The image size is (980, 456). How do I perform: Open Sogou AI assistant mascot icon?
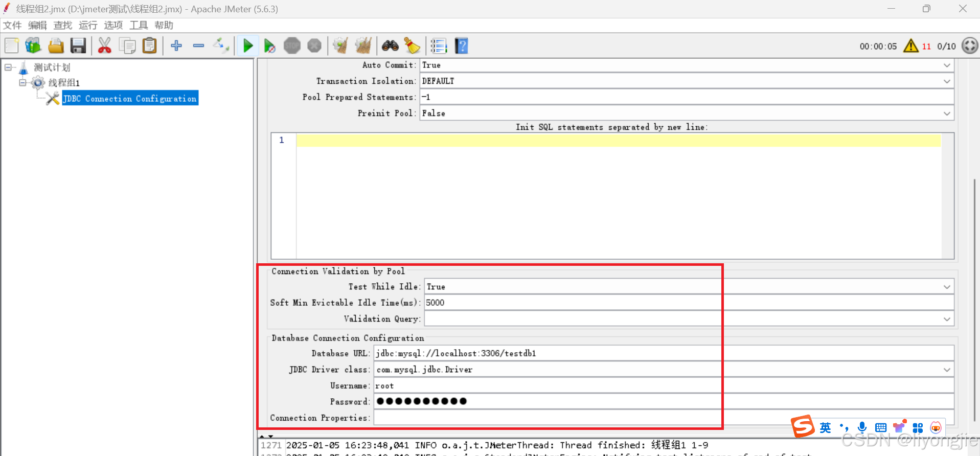pyautogui.click(x=936, y=427)
